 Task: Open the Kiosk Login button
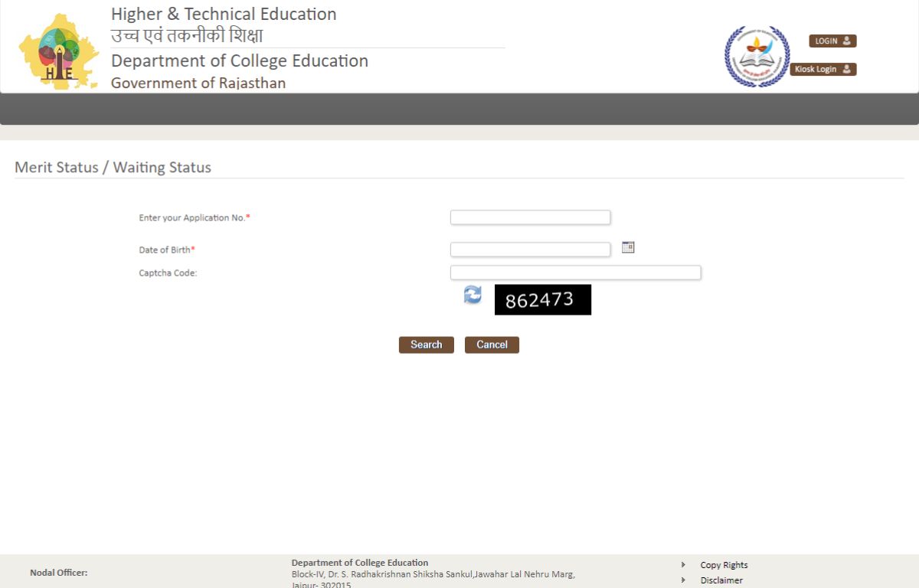(x=823, y=69)
